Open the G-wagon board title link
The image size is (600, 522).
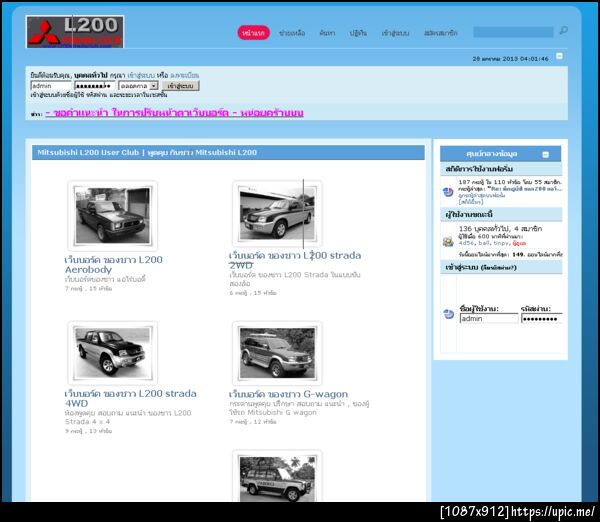point(288,394)
